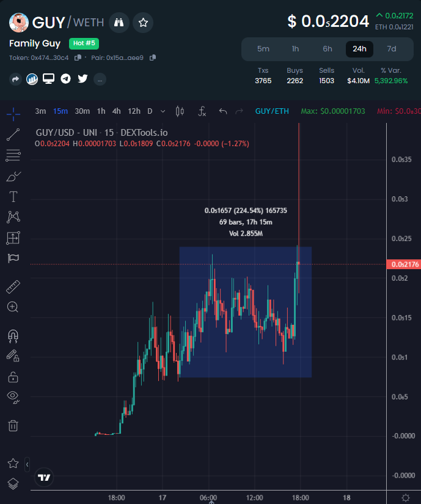Click the Family Guy token avatar

point(18,23)
